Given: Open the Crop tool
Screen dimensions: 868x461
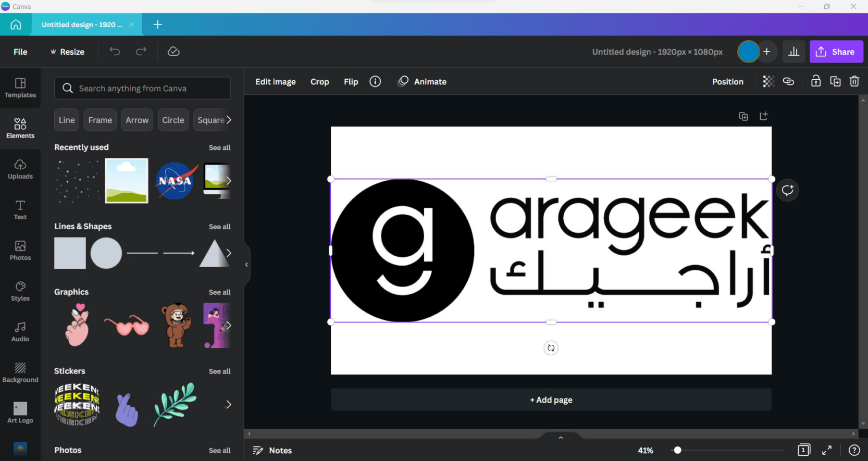Looking at the screenshot, I should [319, 82].
